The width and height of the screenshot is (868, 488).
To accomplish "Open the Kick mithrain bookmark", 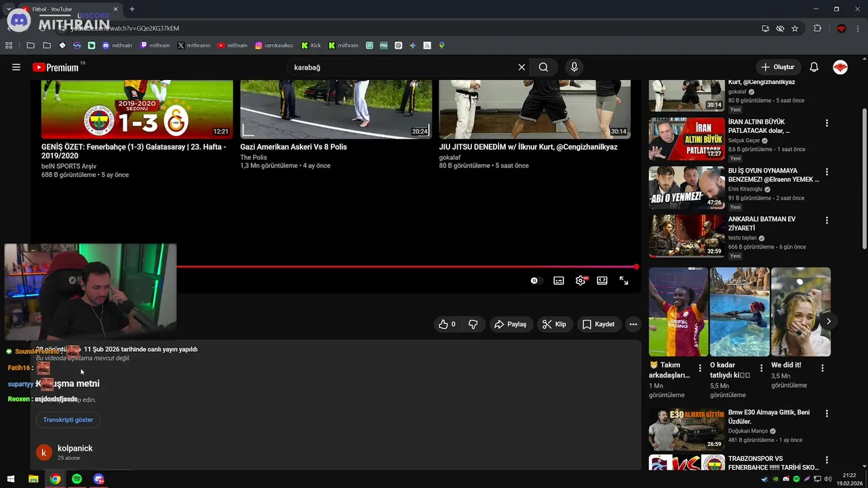I will click(x=343, y=45).
